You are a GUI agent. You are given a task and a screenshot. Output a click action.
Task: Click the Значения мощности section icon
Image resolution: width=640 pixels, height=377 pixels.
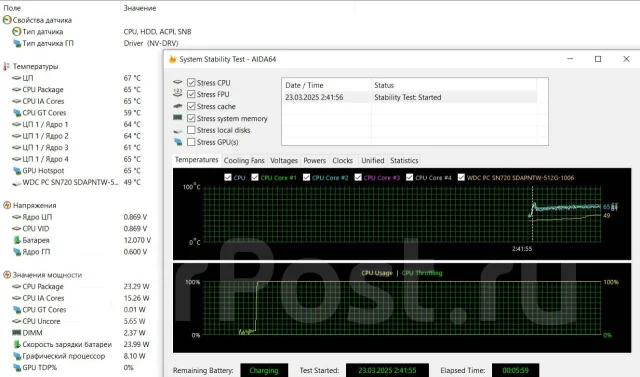[x=7, y=275]
